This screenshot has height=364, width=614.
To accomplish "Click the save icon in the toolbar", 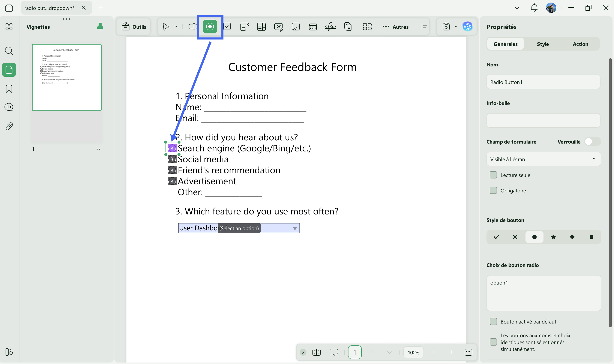I will [x=446, y=27].
